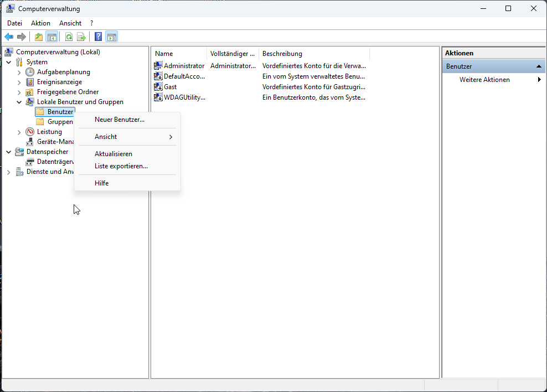Click the WDAGUtility user account icon

point(158,97)
